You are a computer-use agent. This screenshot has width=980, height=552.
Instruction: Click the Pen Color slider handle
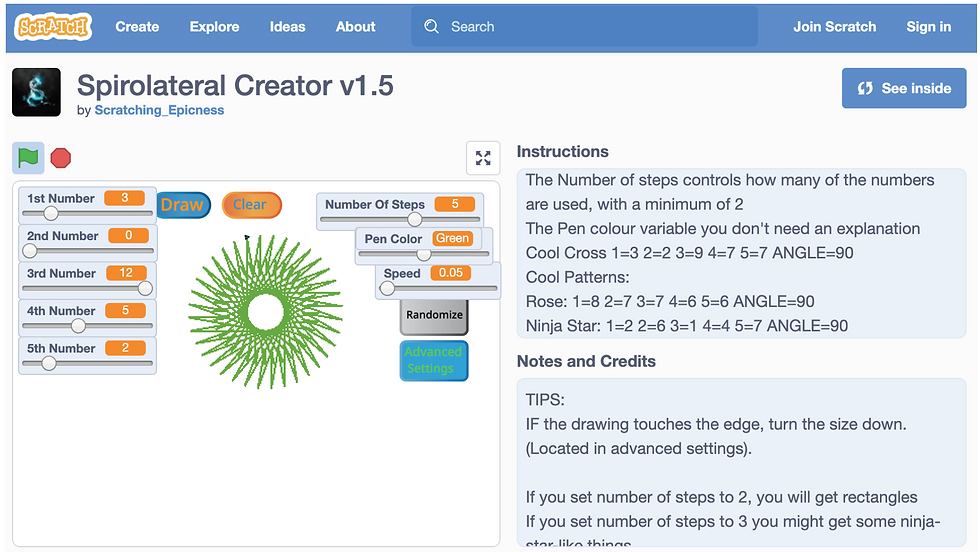[424, 254]
